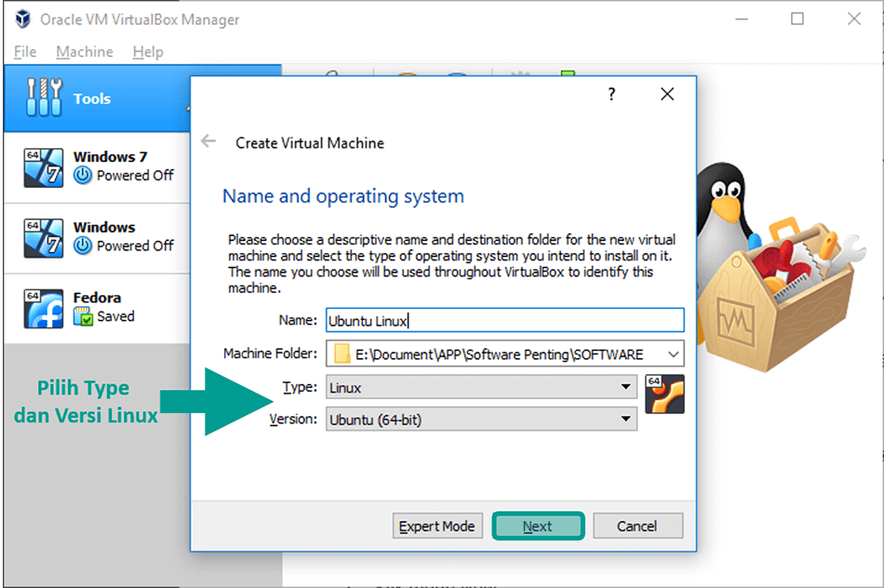The width and height of the screenshot is (884, 588).
Task: Click the 'Create Virtual Machine' dialog title
Action: pyautogui.click(x=310, y=143)
